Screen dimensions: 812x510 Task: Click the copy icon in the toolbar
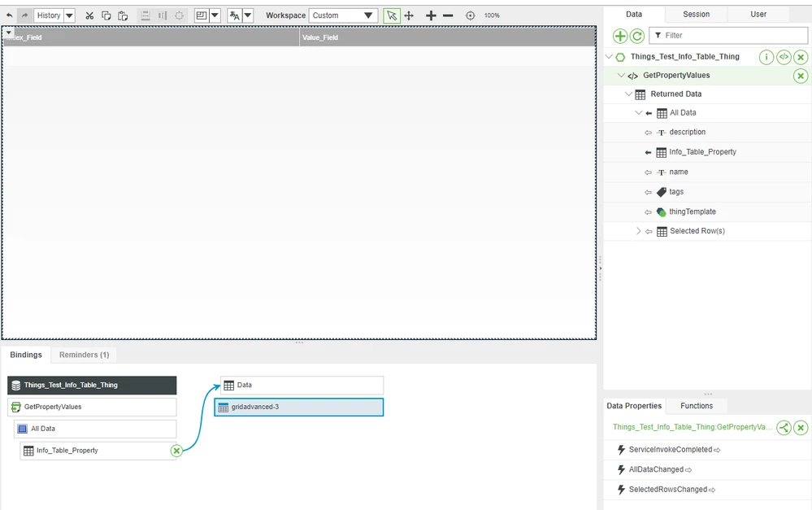point(106,15)
